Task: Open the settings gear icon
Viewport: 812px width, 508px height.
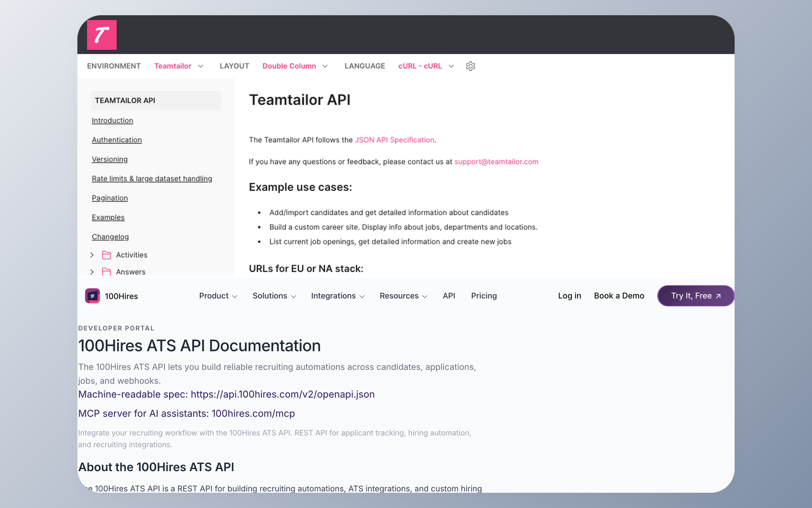Action: point(470,66)
